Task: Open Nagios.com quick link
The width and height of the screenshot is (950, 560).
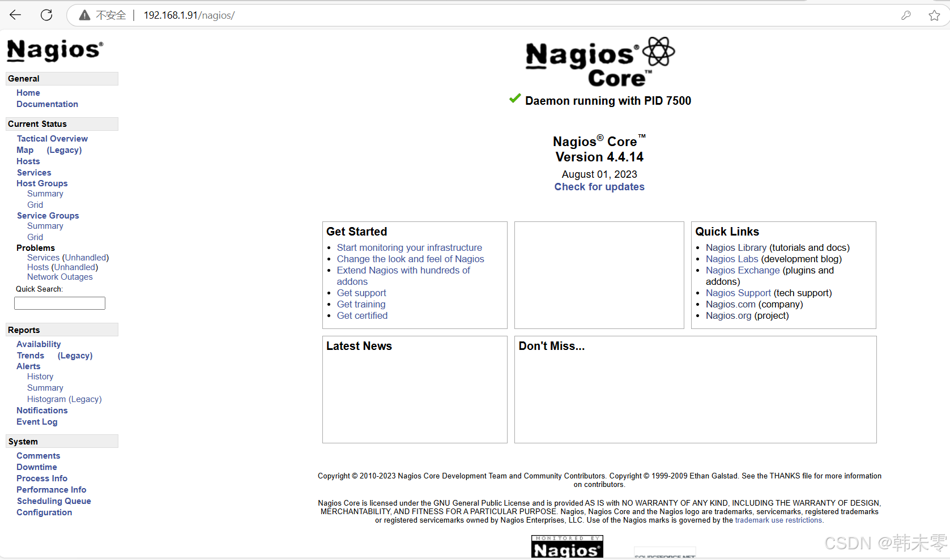Action: (731, 304)
